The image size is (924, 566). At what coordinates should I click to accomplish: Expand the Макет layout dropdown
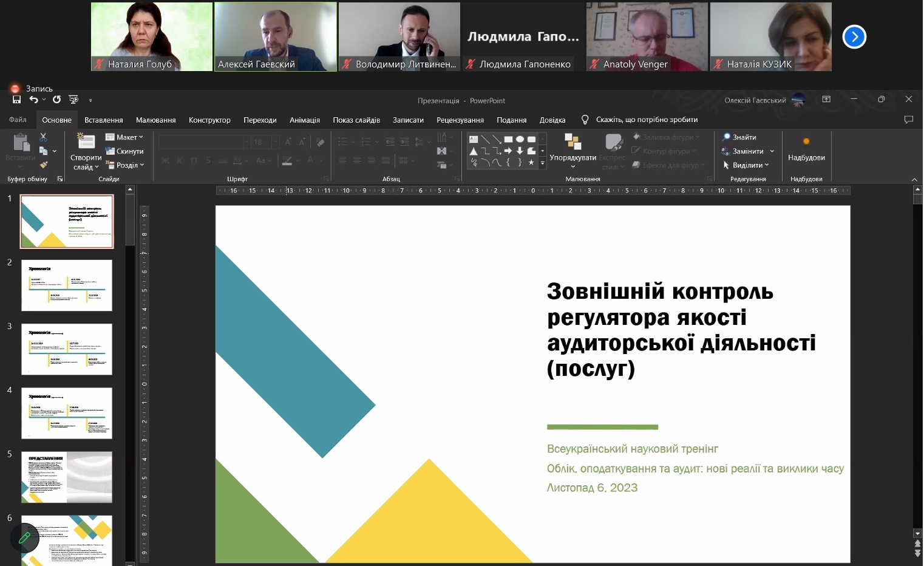coord(124,137)
